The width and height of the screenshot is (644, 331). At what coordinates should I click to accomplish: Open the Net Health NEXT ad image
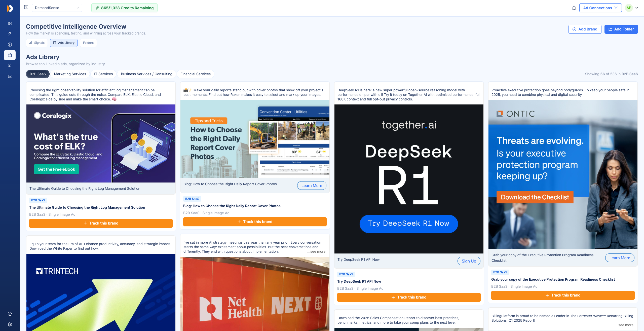(255, 294)
